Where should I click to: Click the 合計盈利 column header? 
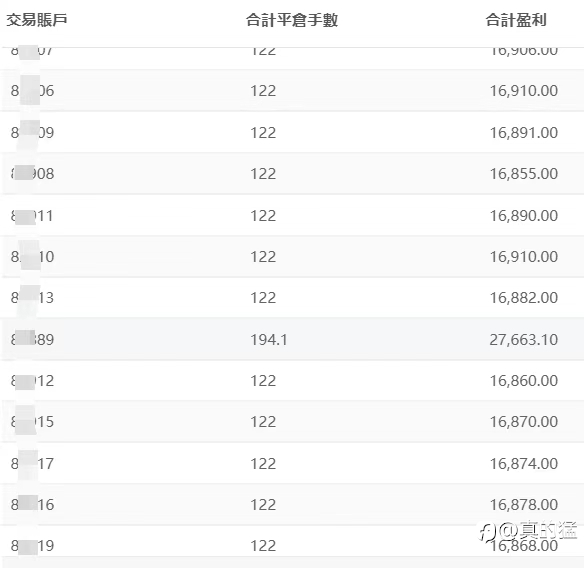pyautogui.click(x=516, y=20)
